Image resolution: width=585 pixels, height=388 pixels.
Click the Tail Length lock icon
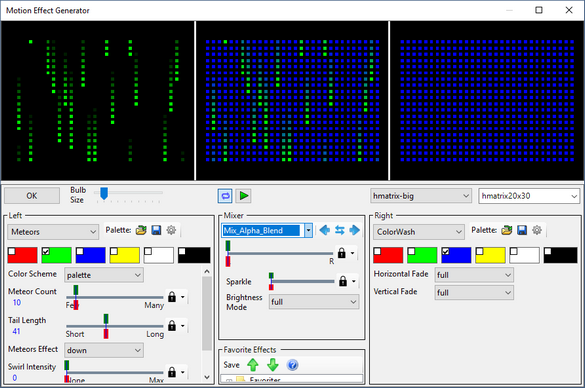click(x=172, y=326)
